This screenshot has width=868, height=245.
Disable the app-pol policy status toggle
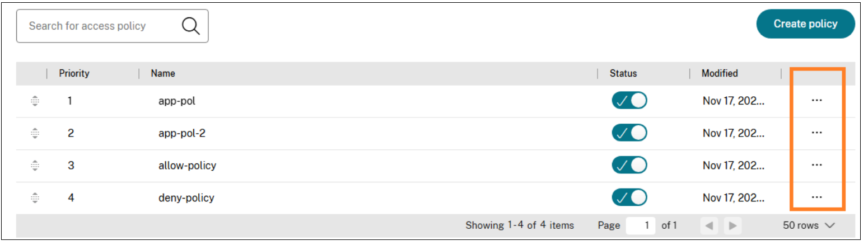click(629, 101)
